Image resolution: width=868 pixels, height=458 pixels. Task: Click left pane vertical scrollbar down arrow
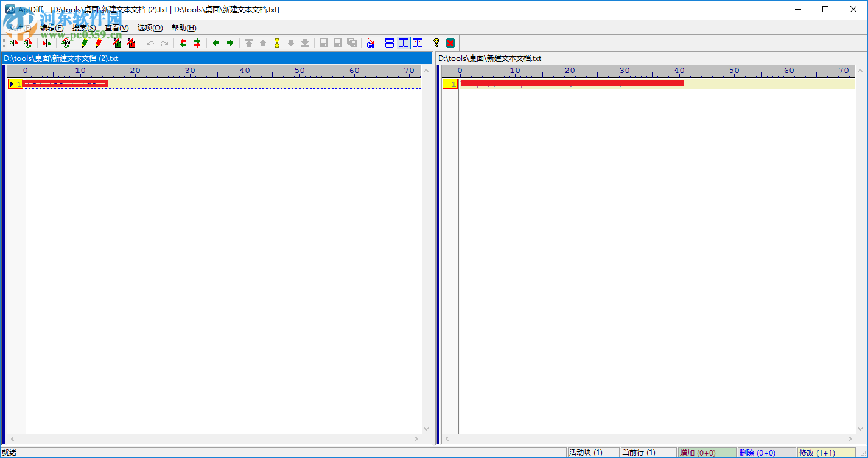click(x=426, y=429)
